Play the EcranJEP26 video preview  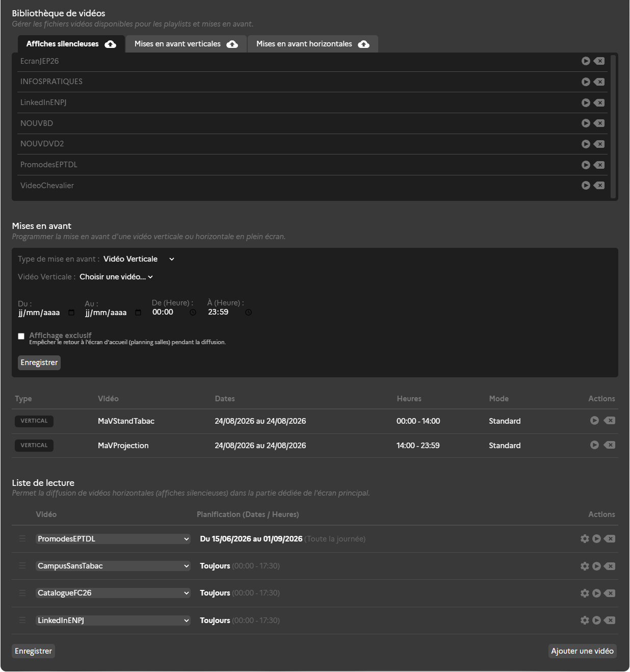[x=586, y=61]
